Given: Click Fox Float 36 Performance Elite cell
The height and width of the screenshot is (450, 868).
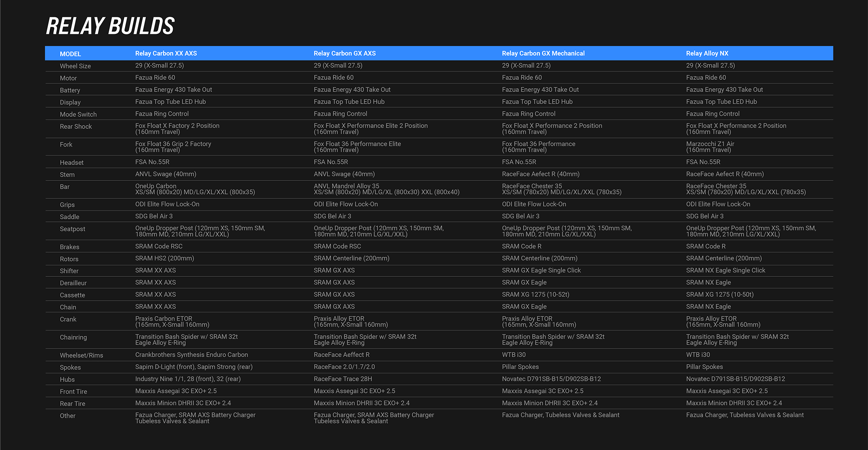Looking at the screenshot, I should pyautogui.click(x=357, y=147).
